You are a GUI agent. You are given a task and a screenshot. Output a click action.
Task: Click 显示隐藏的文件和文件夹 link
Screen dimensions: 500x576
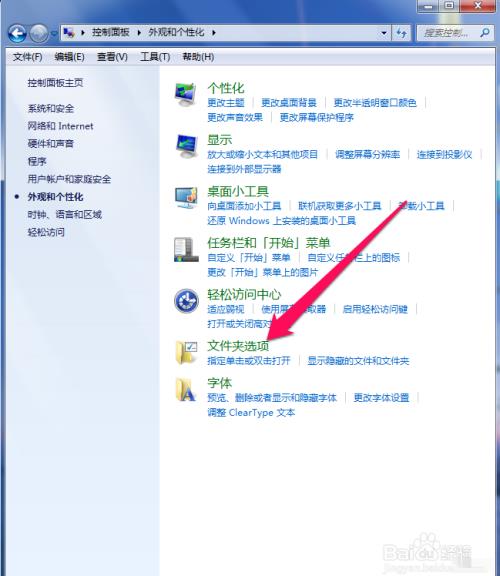358,361
